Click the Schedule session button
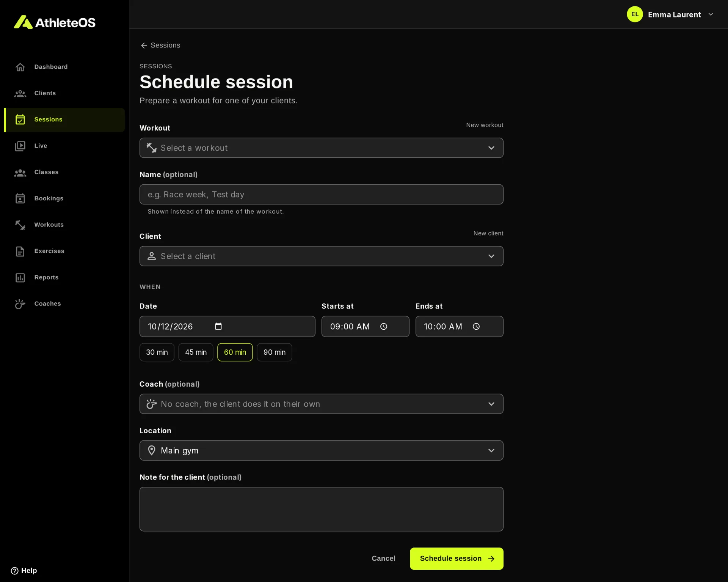The image size is (728, 582). tap(457, 558)
